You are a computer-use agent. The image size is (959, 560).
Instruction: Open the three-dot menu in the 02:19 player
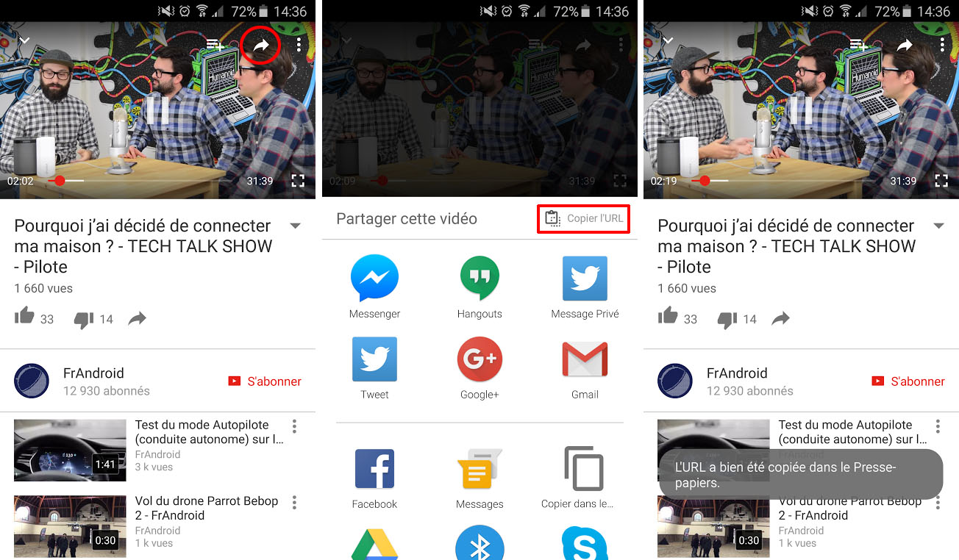coord(943,46)
